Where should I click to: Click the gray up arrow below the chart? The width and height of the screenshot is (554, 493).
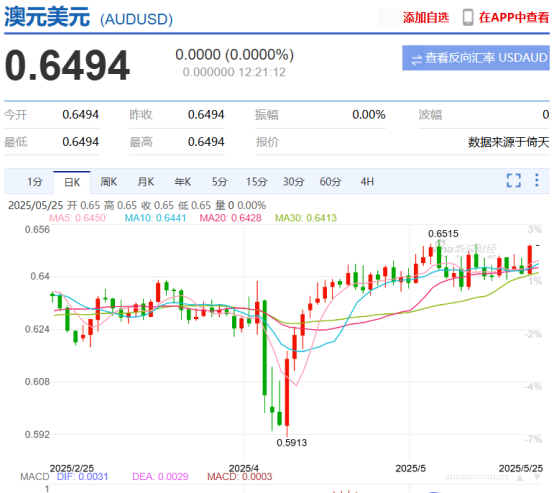point(520,478)
